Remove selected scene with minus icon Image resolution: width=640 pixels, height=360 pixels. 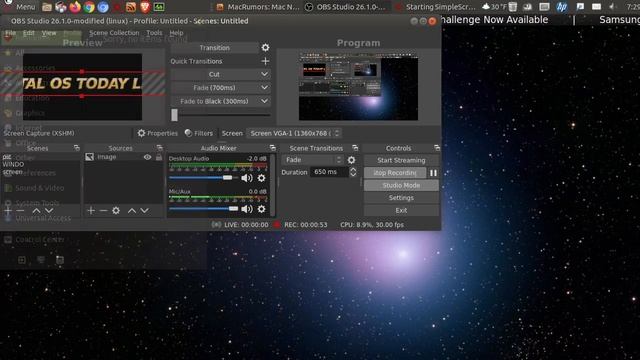pos(20,211)
